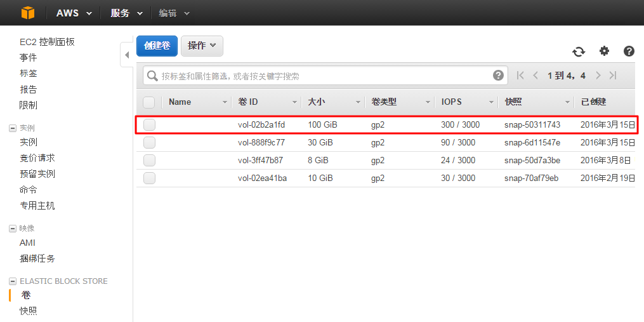Select checkbox for vol-02ea41ba

point(150,178)
